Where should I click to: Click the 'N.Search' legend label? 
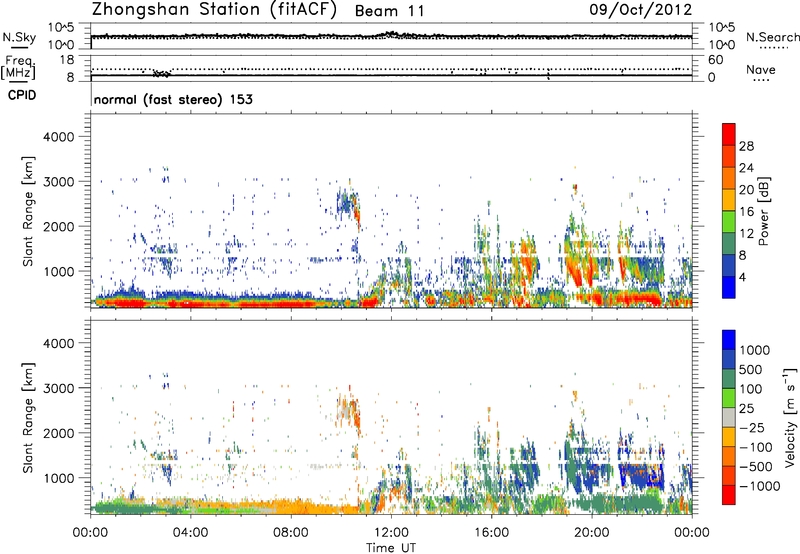point(772,37)
